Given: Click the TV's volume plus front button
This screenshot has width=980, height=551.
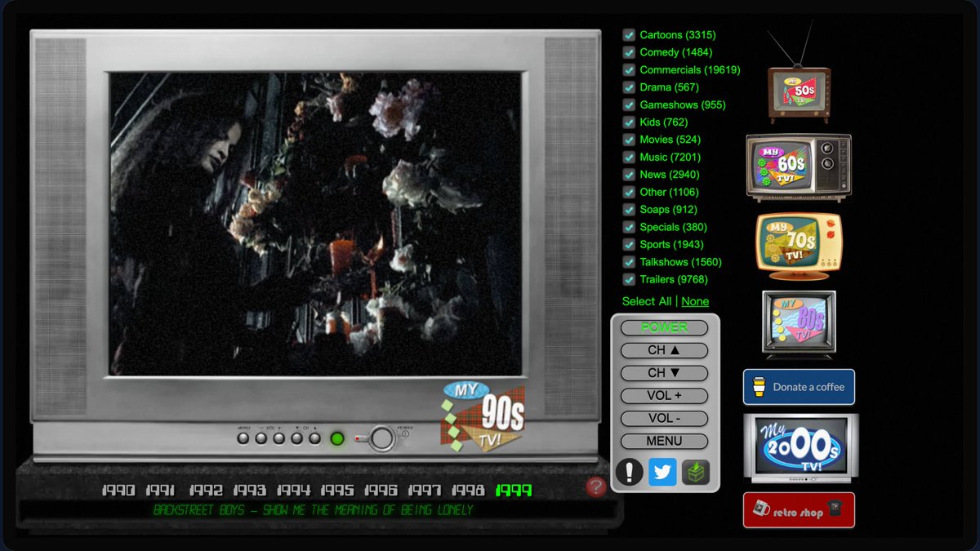Looking at the screenshot, I should tap(279, 438).
